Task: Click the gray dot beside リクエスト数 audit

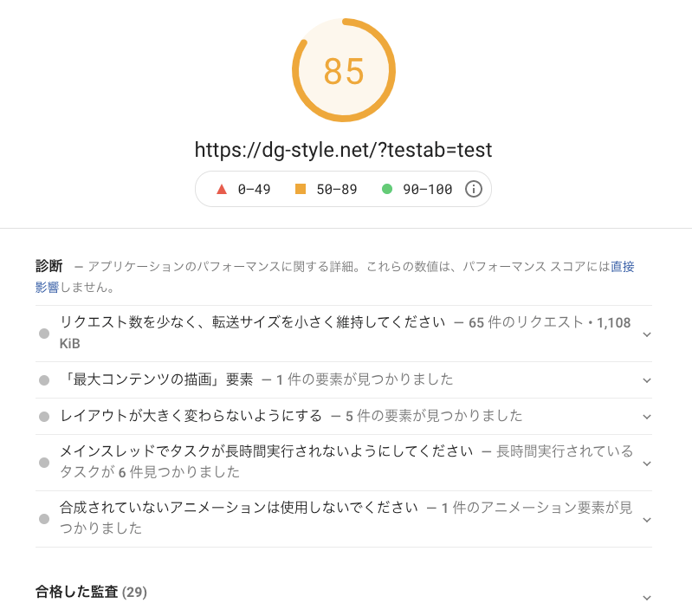Action: (43, 334)
